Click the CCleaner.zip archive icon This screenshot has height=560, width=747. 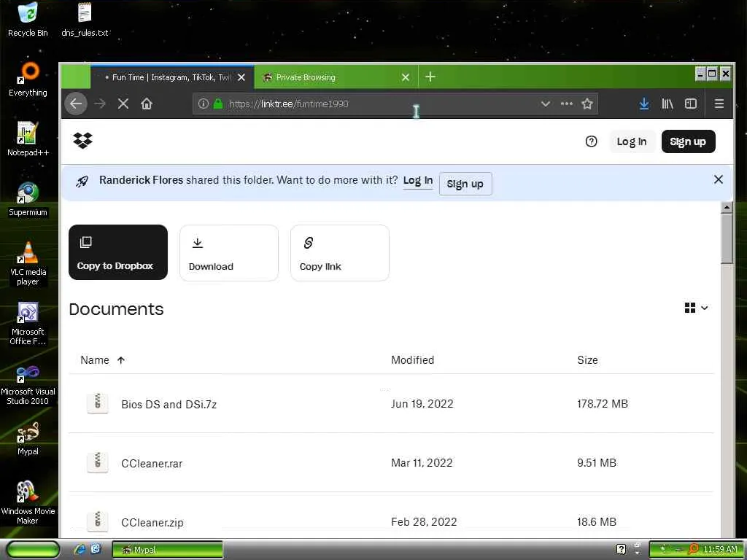98,521
